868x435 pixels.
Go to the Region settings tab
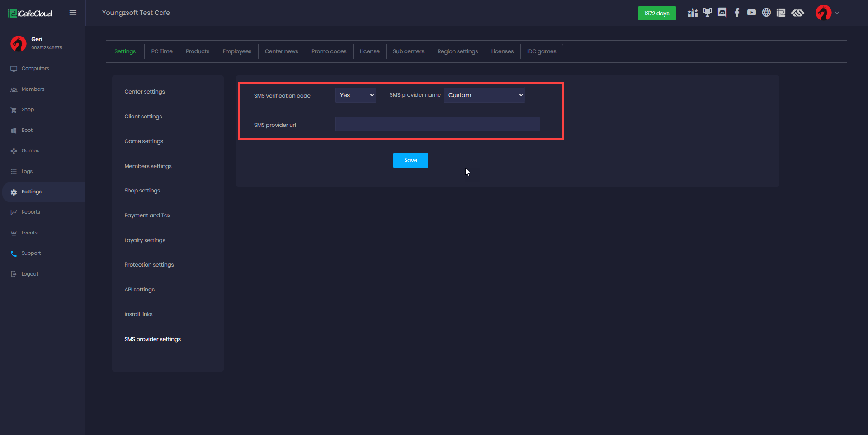(x=458, y=51)
